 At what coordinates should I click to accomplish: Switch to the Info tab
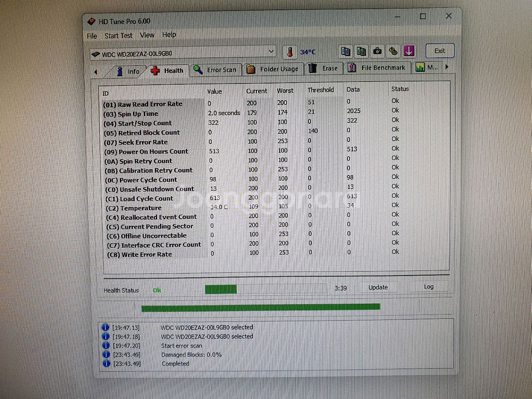128,71
